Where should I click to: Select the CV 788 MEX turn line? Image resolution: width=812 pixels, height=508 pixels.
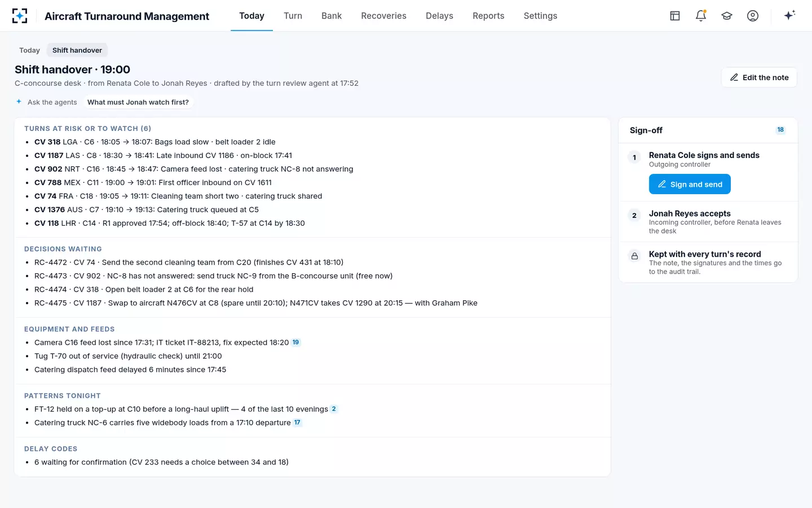pyautogui.click(x=153, y=183)
